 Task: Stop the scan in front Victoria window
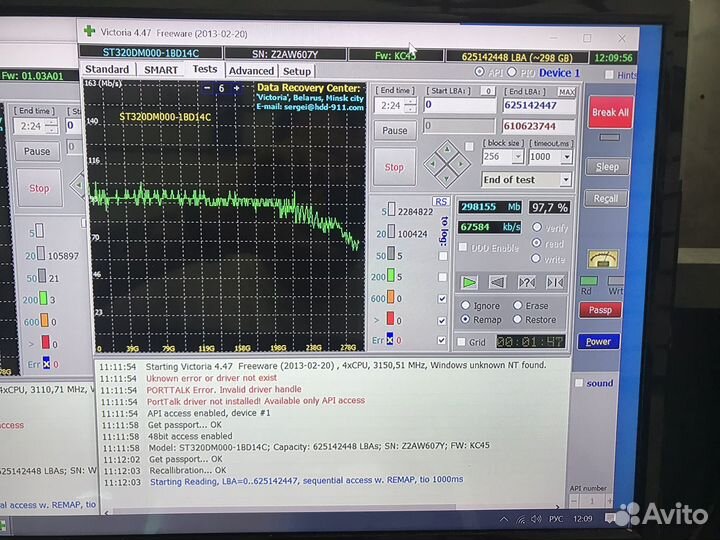click(x=394, y=167)
